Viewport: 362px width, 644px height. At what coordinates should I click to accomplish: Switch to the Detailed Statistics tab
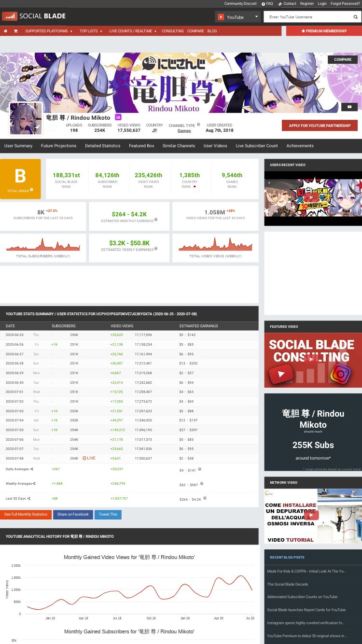(x=103, y=146)
